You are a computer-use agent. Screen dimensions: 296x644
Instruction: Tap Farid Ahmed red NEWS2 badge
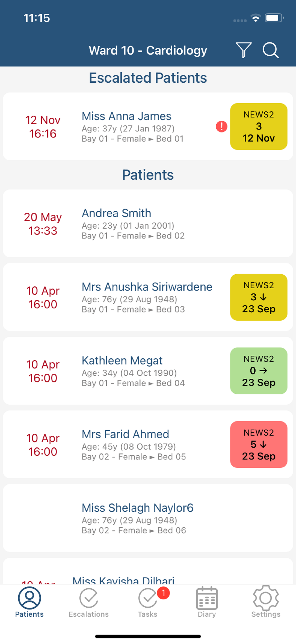pos(259,445)
